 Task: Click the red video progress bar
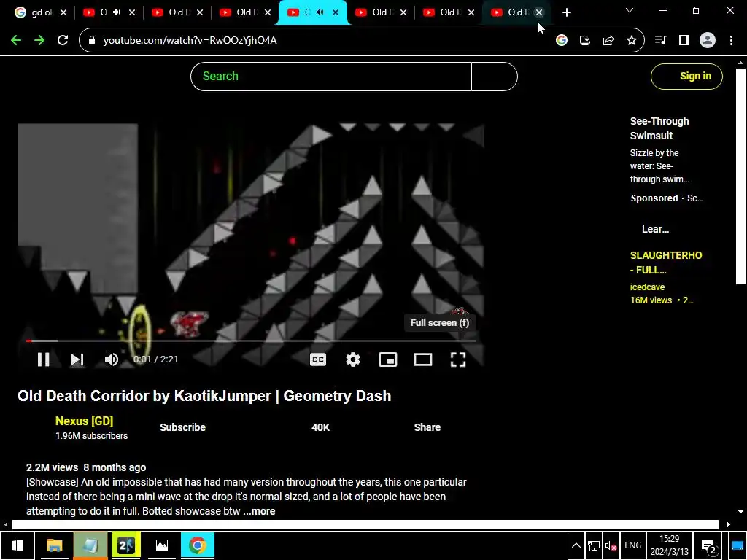251,341
